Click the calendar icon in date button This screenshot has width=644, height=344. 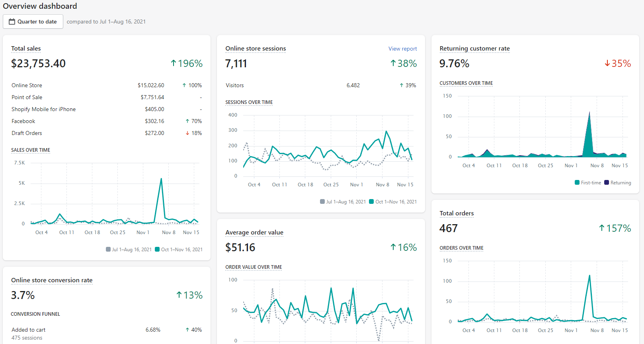pyautogui.click(x=12, y=21)
